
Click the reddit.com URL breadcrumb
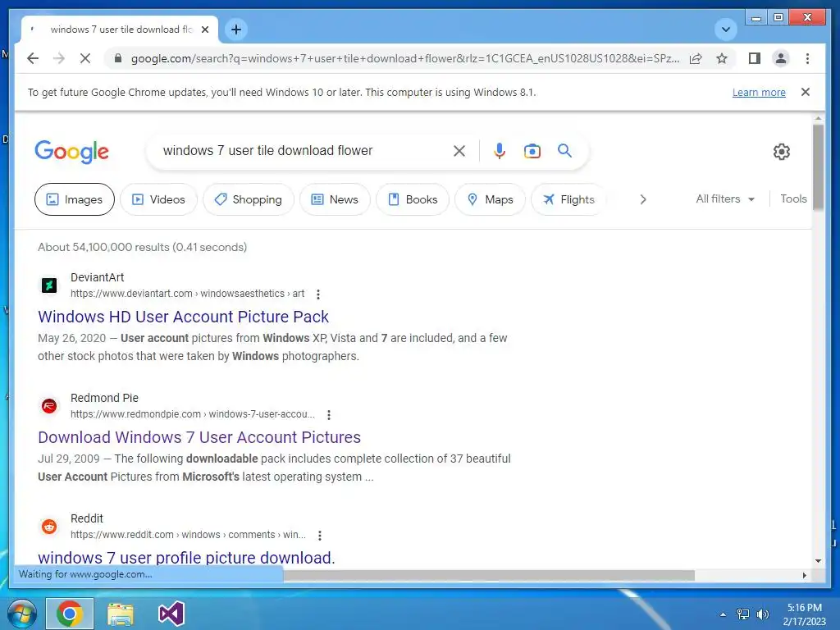[188, 535]
